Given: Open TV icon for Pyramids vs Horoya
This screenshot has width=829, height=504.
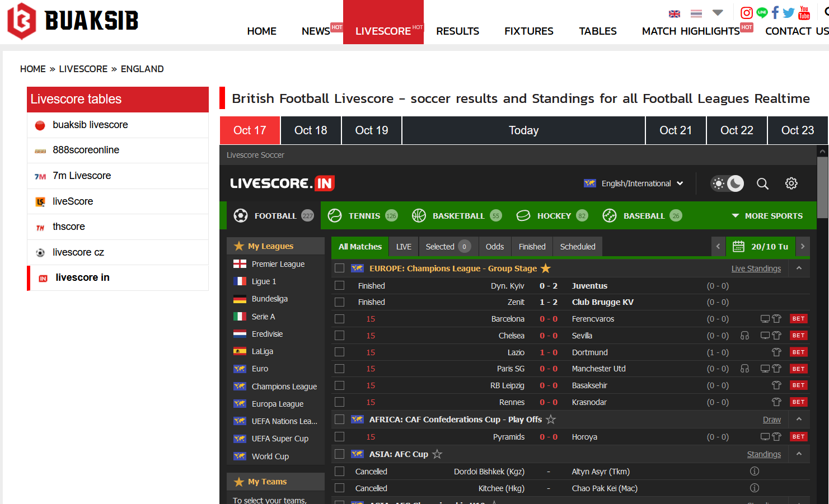Looking at the screenshot, I should (x=765, y=436).
